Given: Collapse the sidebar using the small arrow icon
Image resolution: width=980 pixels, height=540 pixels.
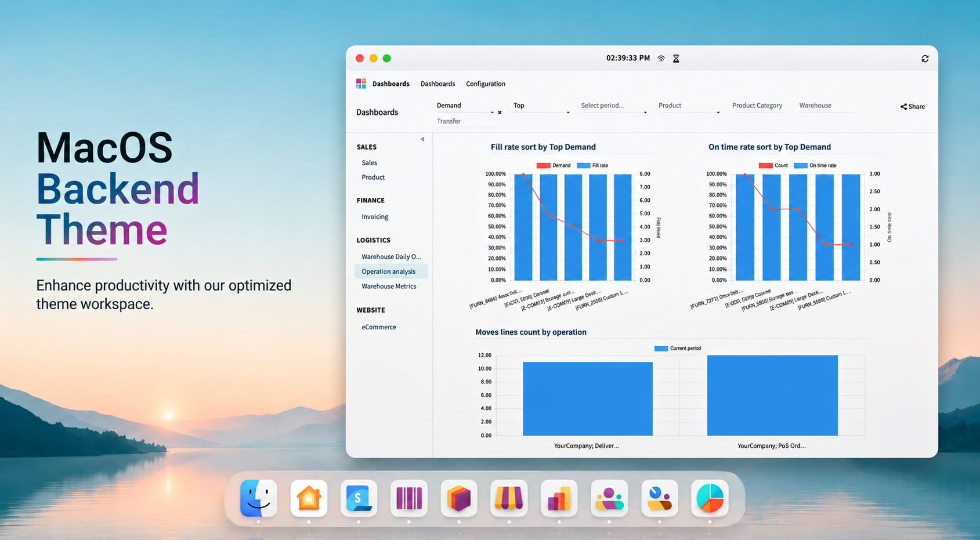Looking at the screenshot, I should pyautogui.click(x=422, y=139).
